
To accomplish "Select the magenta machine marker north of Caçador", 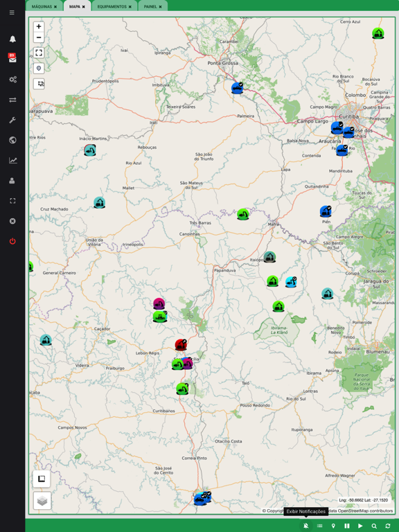I will [x=159, y=303].
